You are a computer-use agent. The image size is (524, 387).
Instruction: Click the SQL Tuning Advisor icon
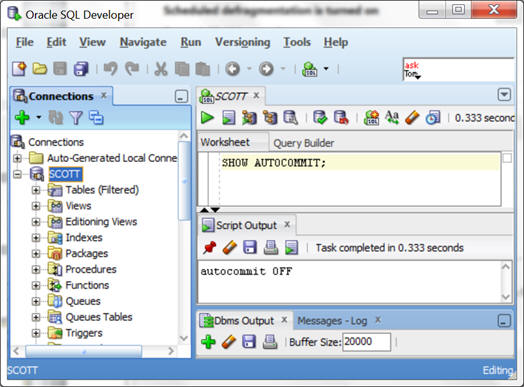(290, 118)
